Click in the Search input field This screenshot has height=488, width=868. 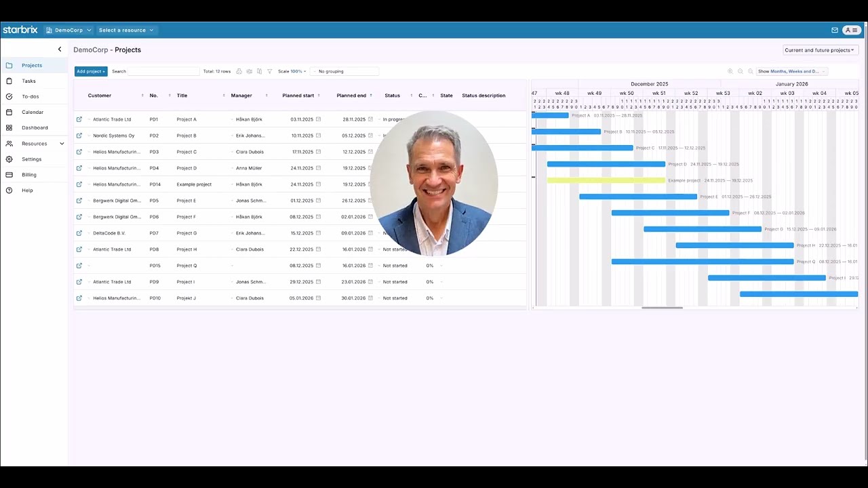pyautogui.click(x=163, y=71)
